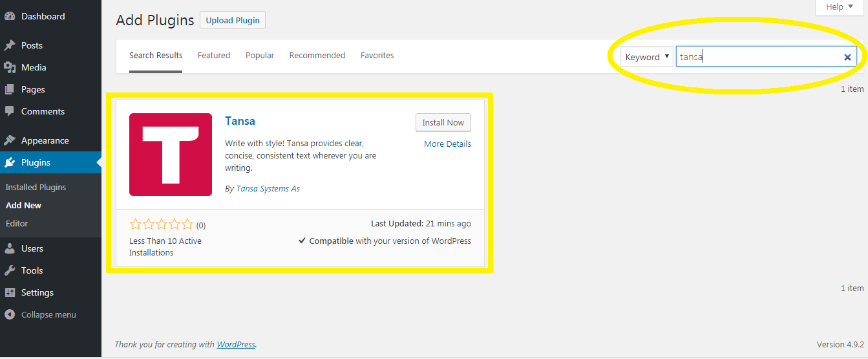Open More Details for Tansa plugin
The width and height of the screenshot is (868, 359).
pos(447,144)
